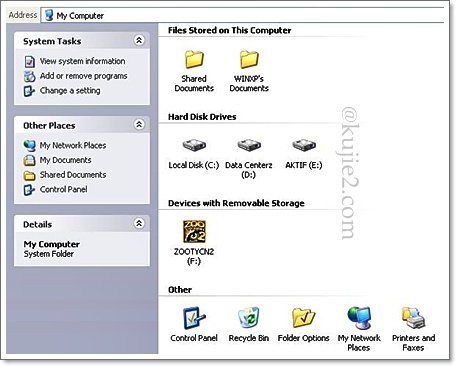Select the Recycle Bin label

point(249,338)
